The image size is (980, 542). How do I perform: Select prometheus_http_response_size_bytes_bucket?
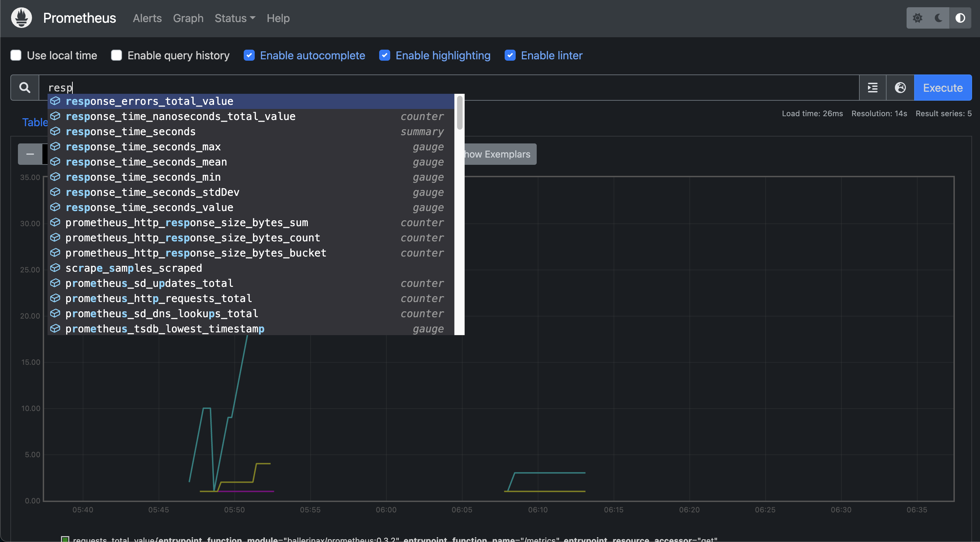(251, 253)
